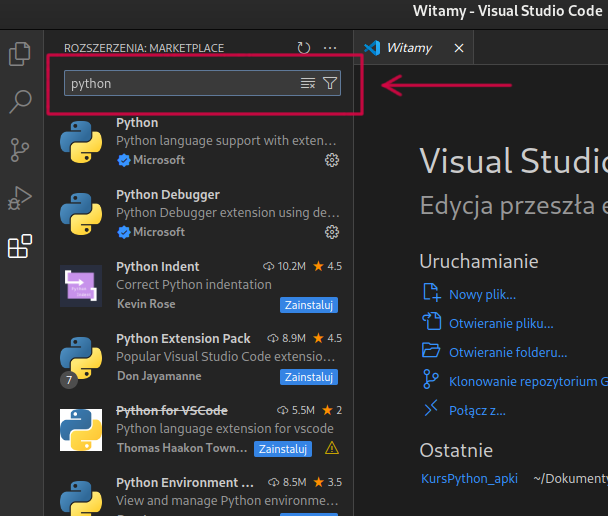Image resolution: width=608 pixels, height=516 pixels.
Task: Click the Nowy plik... link
Action: 482,295
